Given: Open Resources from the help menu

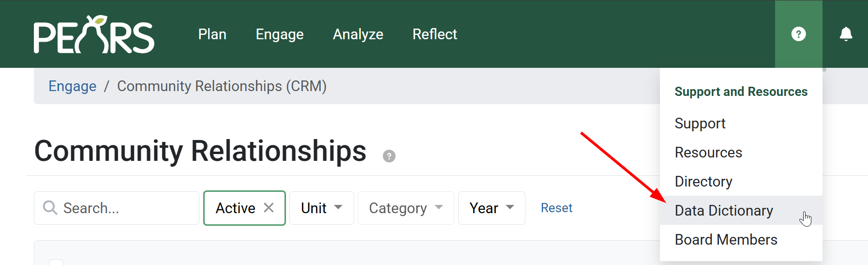Looking at the screenshot, I should (708, 153).
